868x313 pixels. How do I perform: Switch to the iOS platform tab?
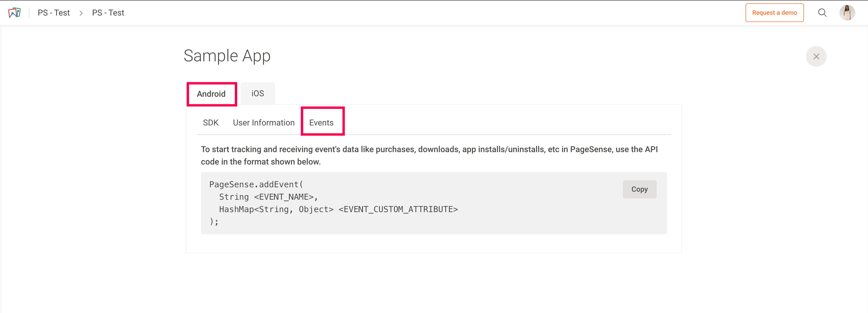[x=258, y=93]
